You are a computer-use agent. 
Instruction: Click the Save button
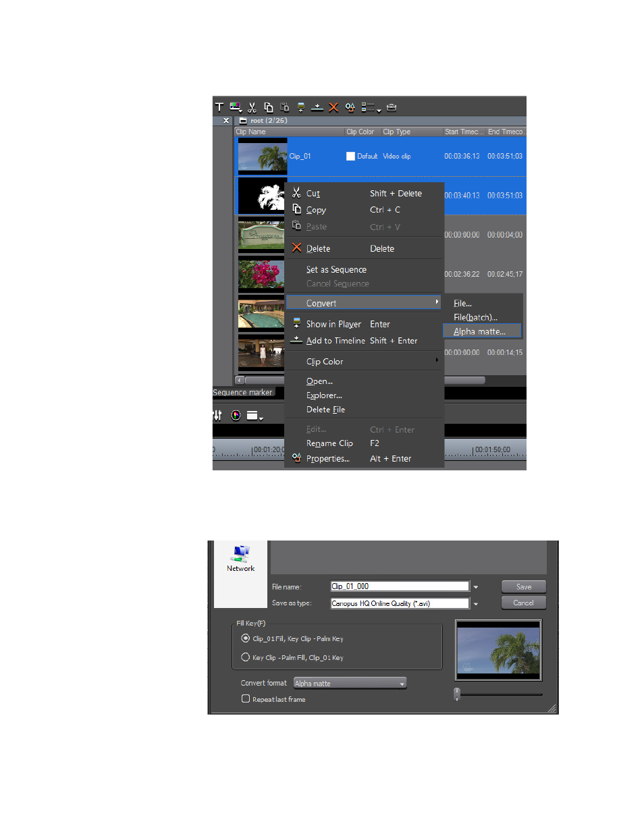tap(523, 586)
